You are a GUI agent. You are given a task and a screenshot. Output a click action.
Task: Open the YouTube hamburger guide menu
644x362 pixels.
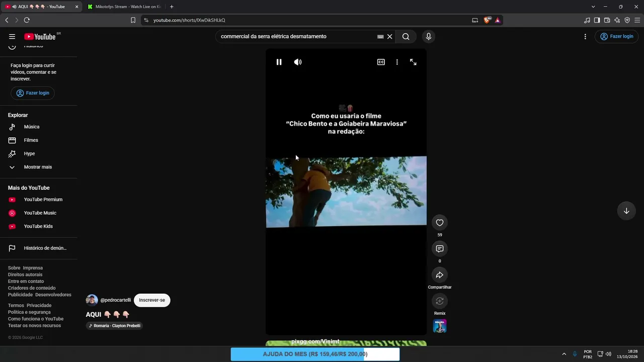coord(12,36)
